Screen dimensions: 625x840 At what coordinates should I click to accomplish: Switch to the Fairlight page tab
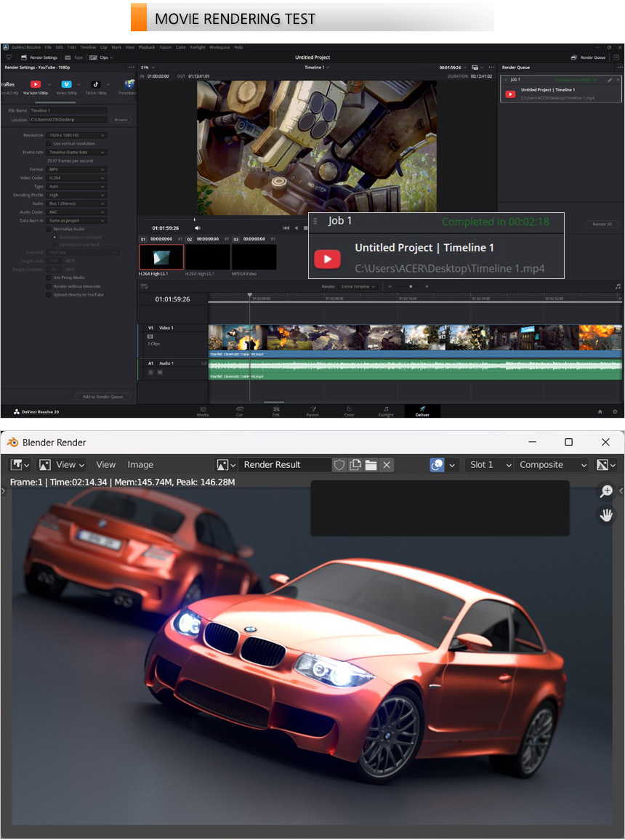pos(386,411)
